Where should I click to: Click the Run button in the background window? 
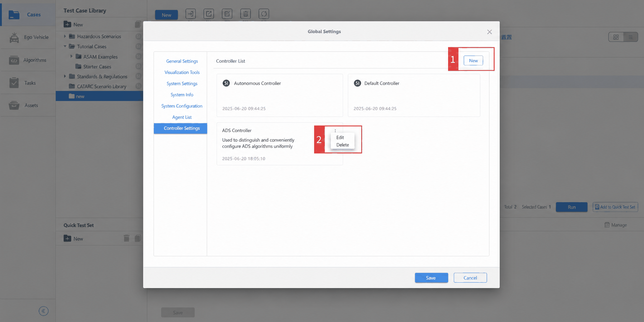tap(571, 207)
